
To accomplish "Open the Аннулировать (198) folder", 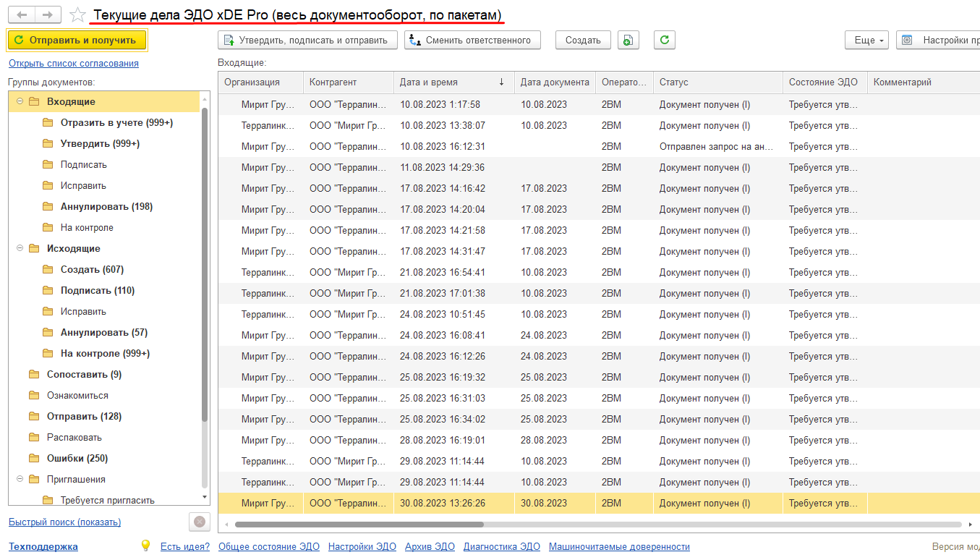I will point(106,206).
